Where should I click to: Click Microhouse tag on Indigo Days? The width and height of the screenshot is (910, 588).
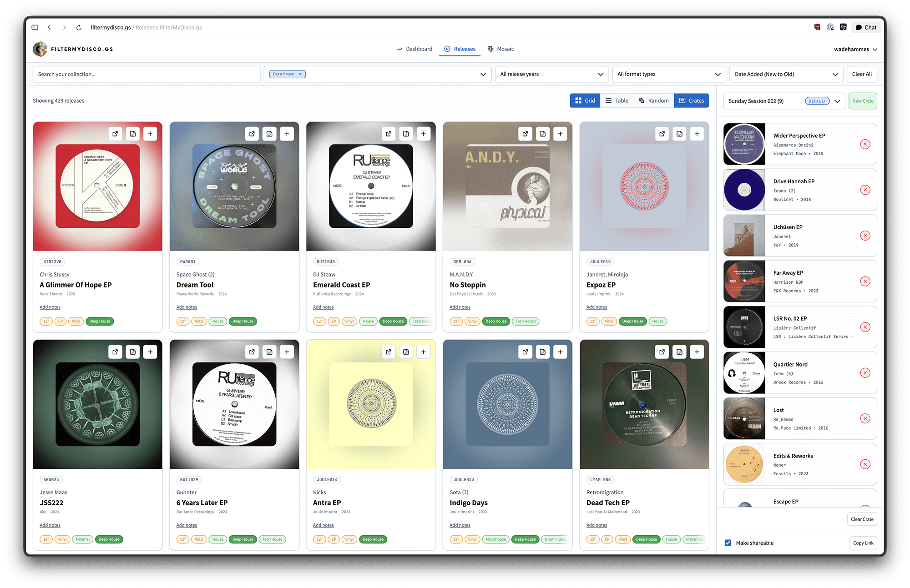495,539
